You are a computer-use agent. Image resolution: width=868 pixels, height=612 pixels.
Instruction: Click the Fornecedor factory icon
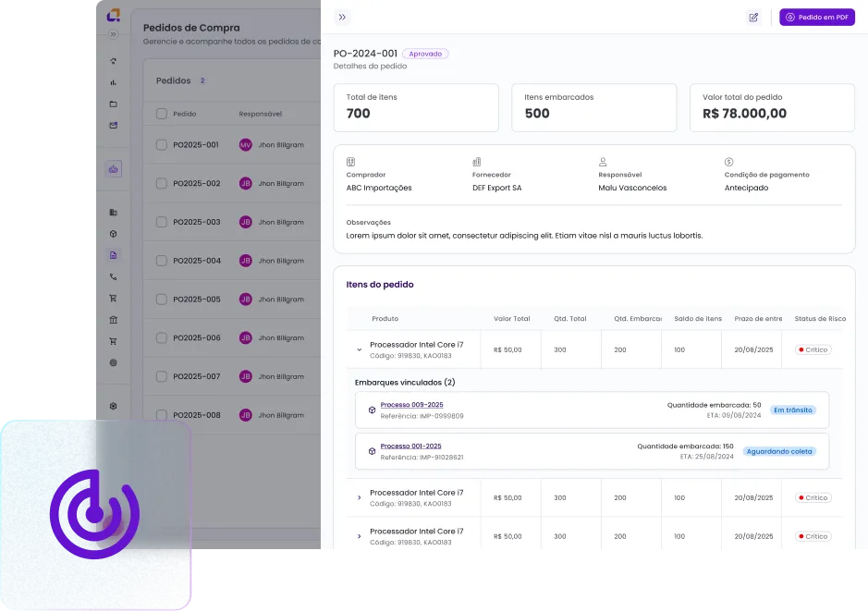click(477, 162)
